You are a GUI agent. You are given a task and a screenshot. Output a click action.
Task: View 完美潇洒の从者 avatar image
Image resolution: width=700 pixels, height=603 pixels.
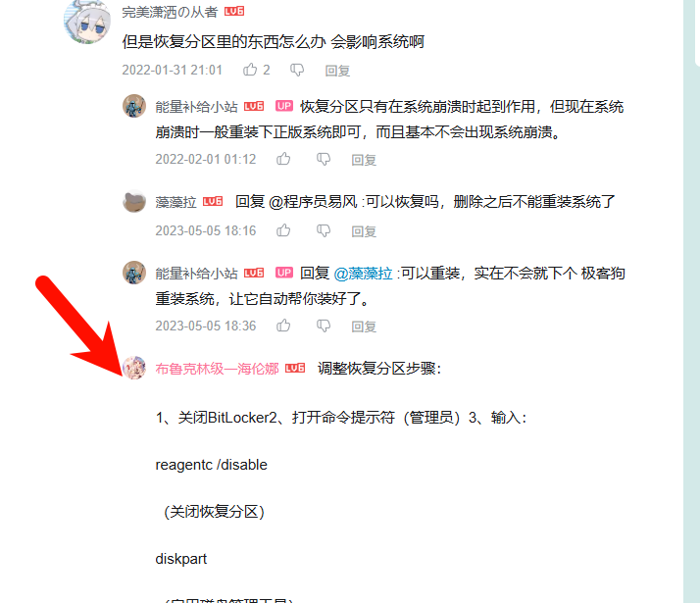pos(87,22)
